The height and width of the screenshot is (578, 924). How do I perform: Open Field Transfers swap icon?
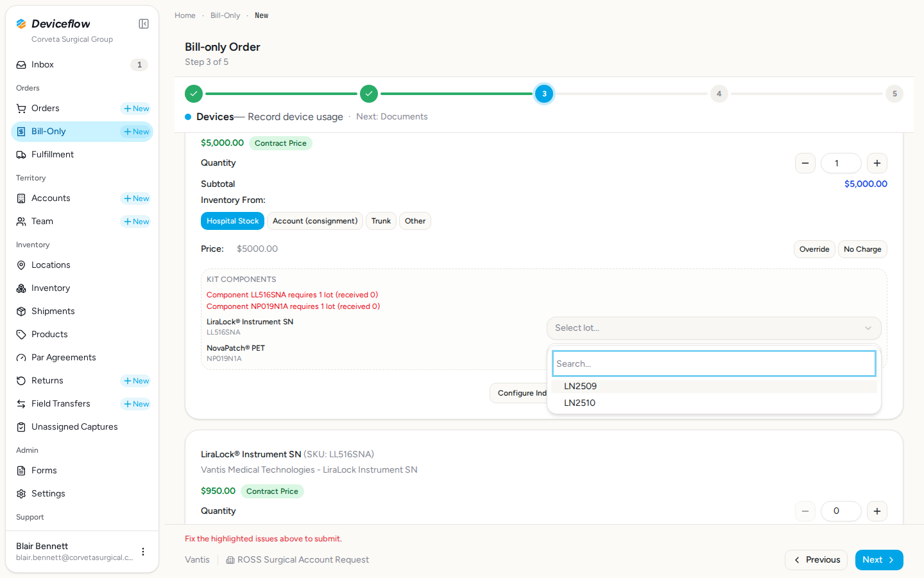tap(21, 404)
